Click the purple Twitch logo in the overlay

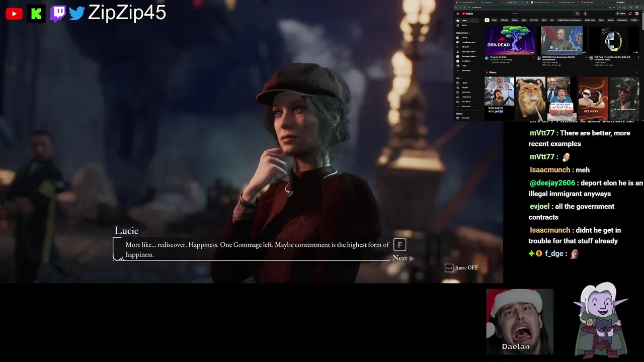click(x=58, y=14)
